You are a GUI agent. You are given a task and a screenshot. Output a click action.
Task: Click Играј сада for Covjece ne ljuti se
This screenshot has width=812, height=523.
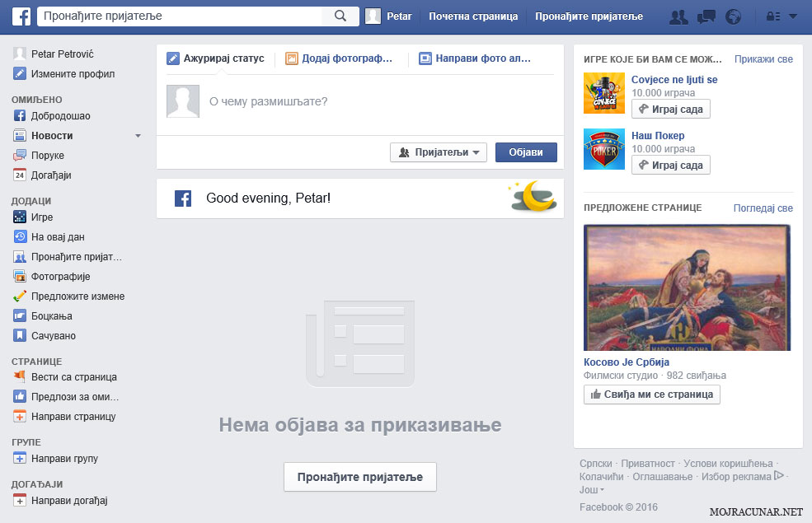click(671, 110)
